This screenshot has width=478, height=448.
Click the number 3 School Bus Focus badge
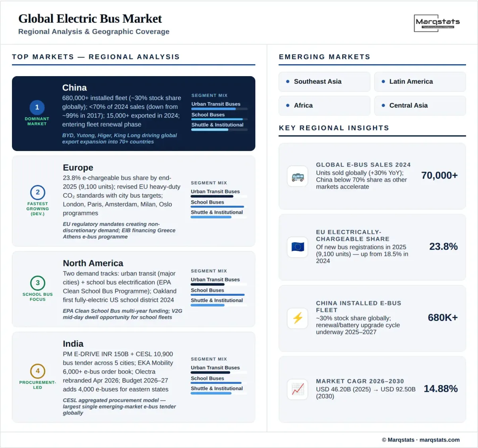[37, 283]
